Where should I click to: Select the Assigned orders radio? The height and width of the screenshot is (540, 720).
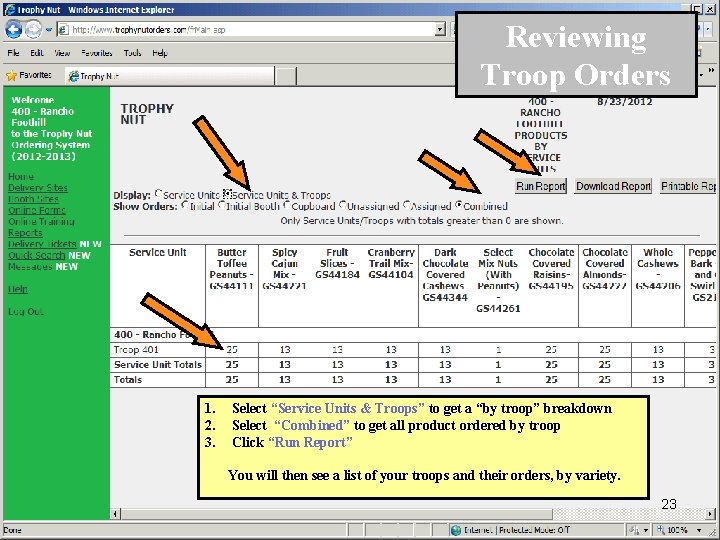407,205
